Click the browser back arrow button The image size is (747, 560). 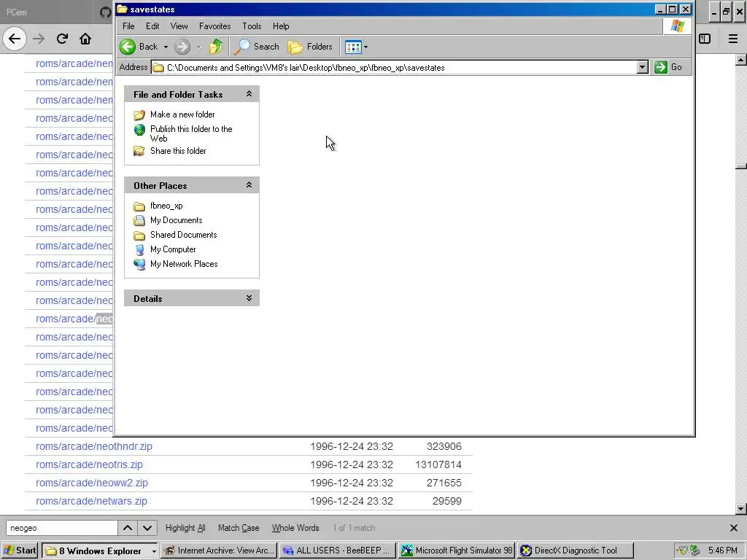point(15,39)
